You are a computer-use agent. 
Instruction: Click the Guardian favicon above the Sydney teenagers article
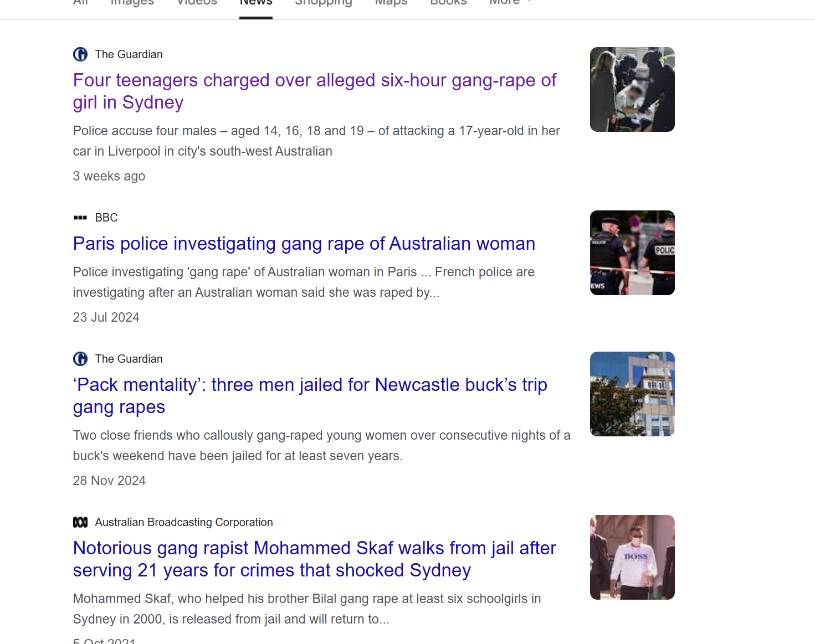(x=80, y=54)
